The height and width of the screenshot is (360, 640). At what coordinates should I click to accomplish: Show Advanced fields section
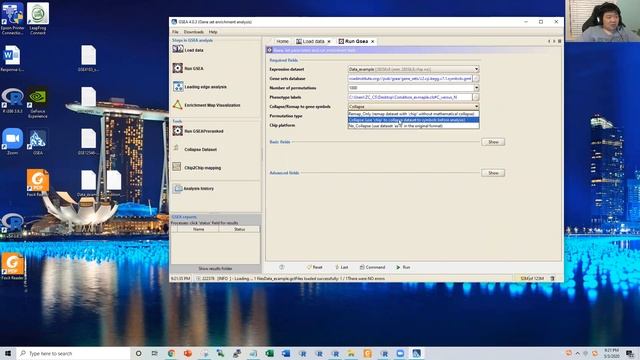[x=493, y=173]
